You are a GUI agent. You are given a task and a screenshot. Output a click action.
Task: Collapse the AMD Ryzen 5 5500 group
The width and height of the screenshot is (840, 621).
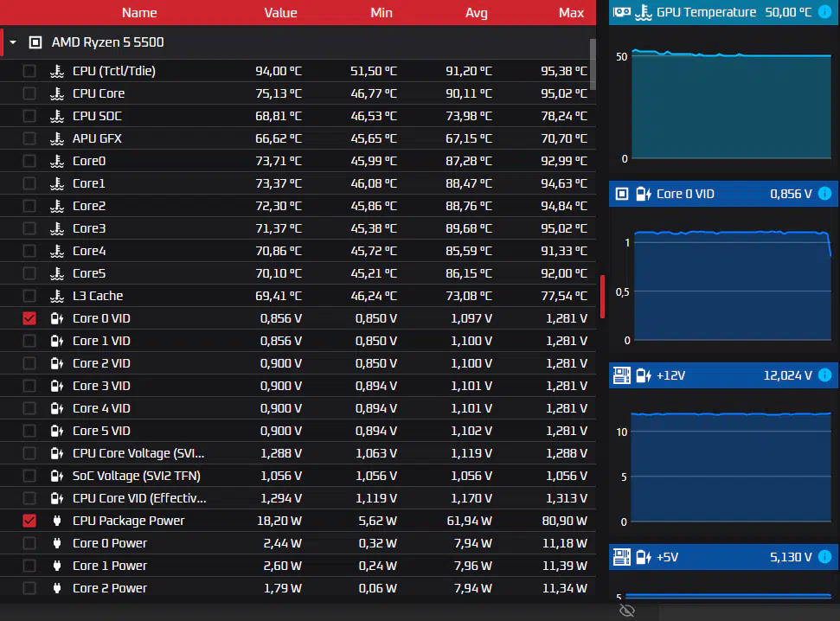click(13, 42)
